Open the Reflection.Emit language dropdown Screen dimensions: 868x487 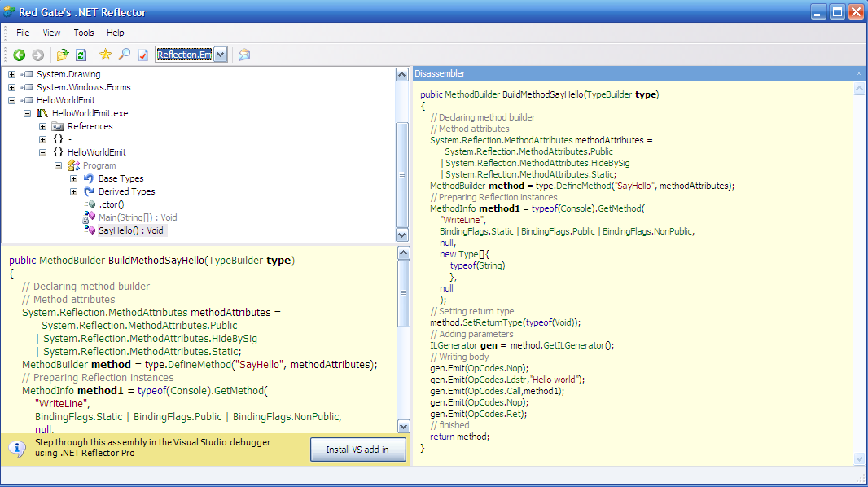pos(221,55)
